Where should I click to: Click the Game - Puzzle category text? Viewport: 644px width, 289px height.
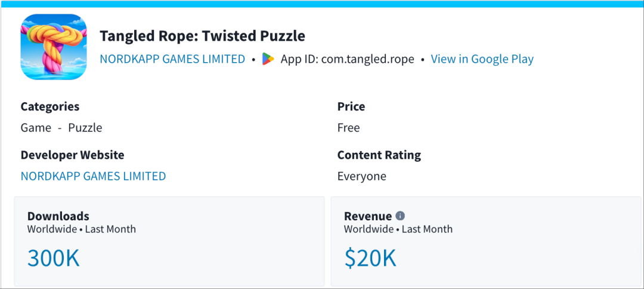coord(61,128)
